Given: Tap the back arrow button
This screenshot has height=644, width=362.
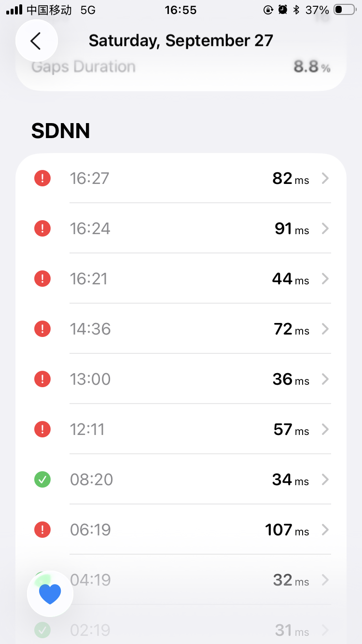Looking at the screenshot, I should (36, 41).
